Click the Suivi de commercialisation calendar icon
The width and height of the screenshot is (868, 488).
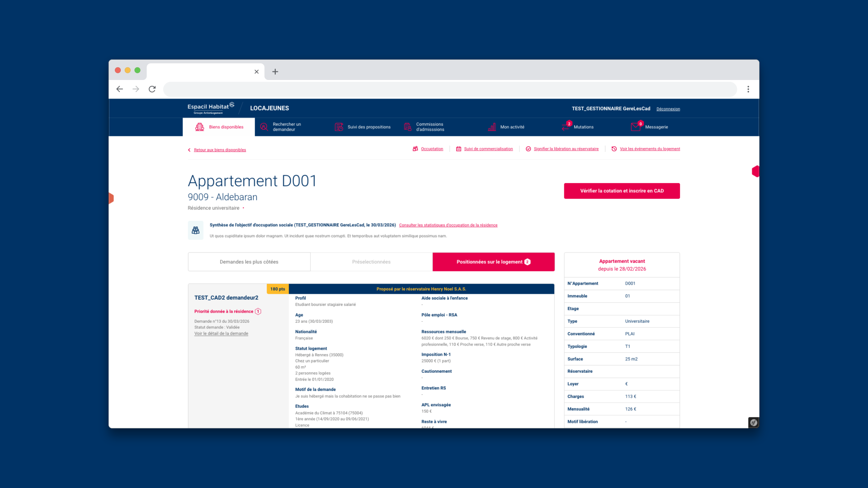coord(458,149)
